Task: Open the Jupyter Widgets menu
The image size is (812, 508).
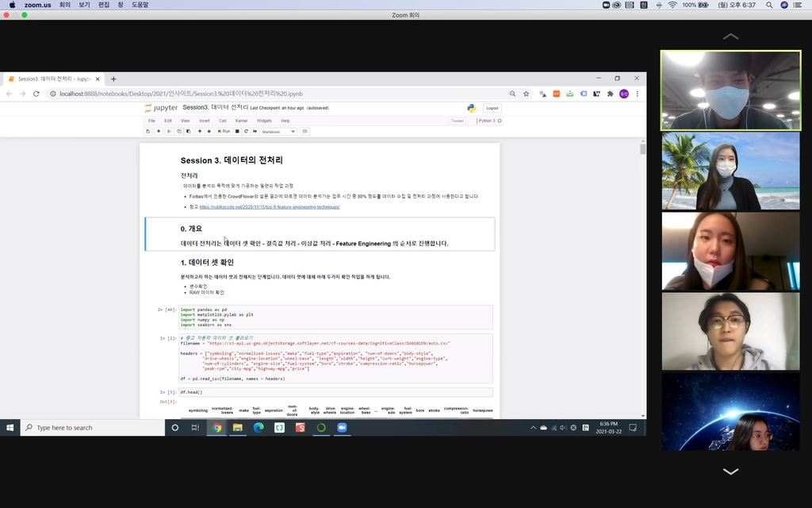Action: coord(264,121)
